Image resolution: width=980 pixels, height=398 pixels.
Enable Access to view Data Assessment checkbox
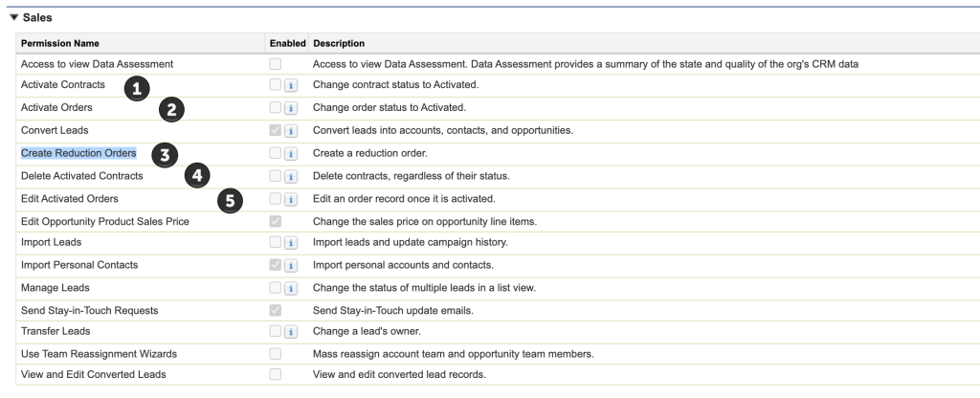pyautogui.click(x=276, y=64)
